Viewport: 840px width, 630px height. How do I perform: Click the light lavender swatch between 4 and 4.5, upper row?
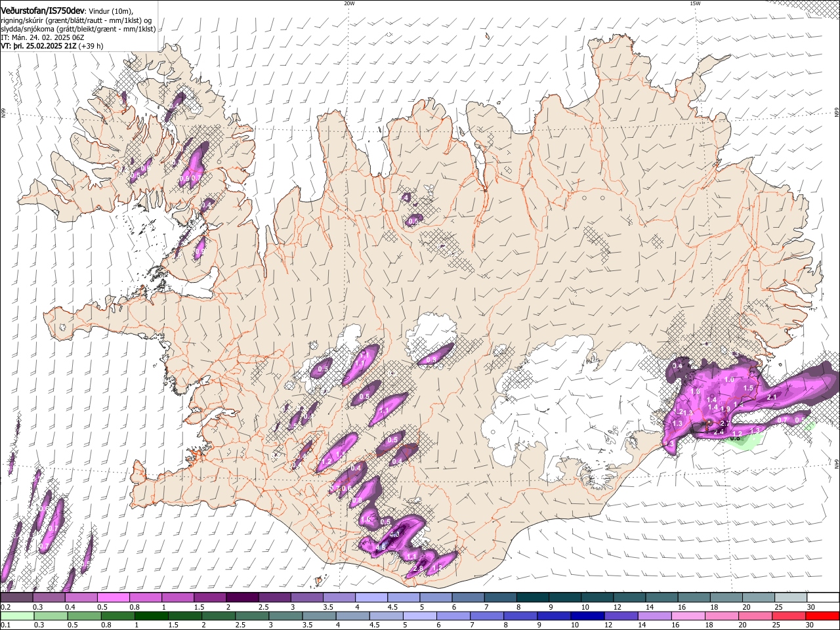click(371, 598)
